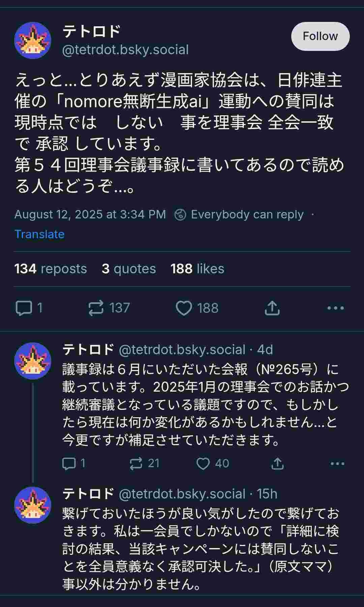Share the main post

(x=272, y=308)
